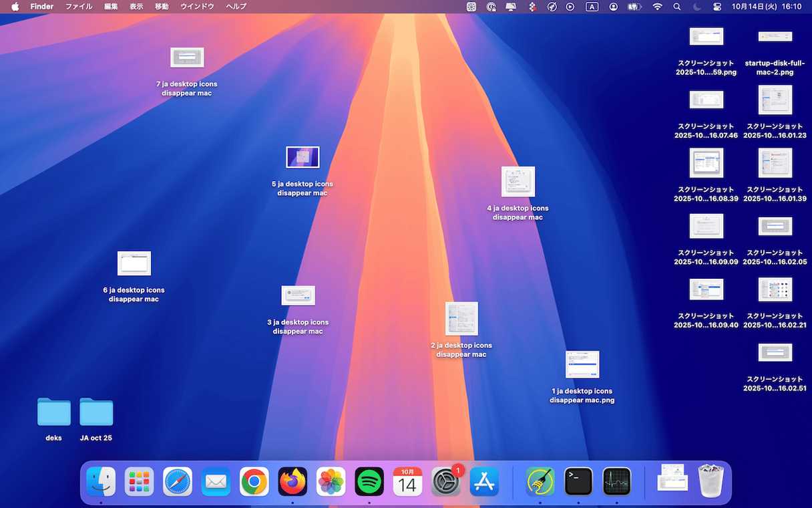Click the date and time in the menu bar

tap(766, 7)
